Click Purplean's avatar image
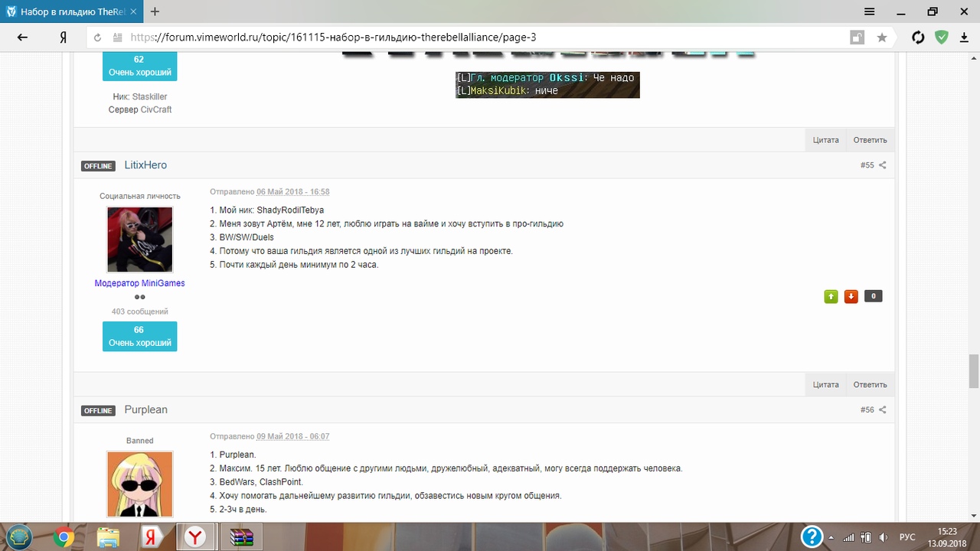 coord(139,484)
